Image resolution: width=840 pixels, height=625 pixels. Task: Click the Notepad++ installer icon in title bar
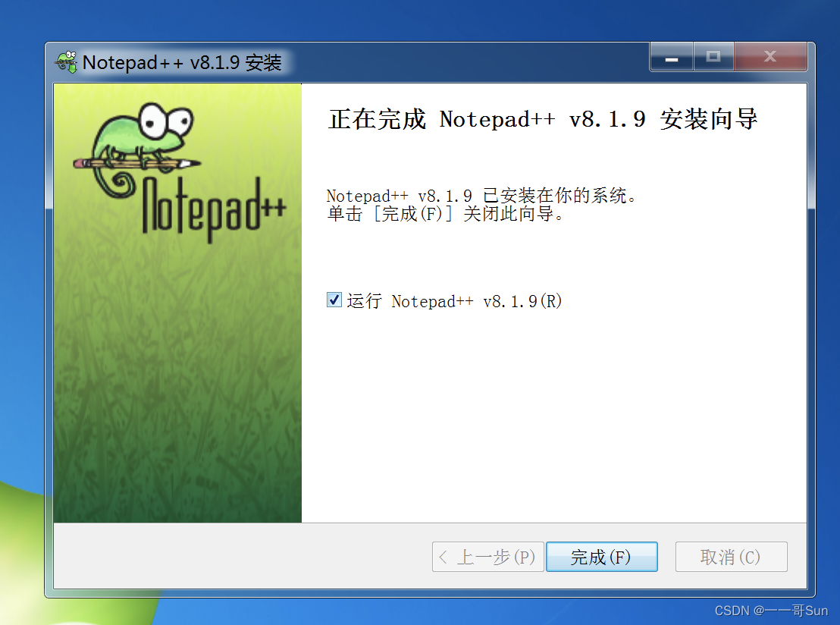click(x=67, y=62)
